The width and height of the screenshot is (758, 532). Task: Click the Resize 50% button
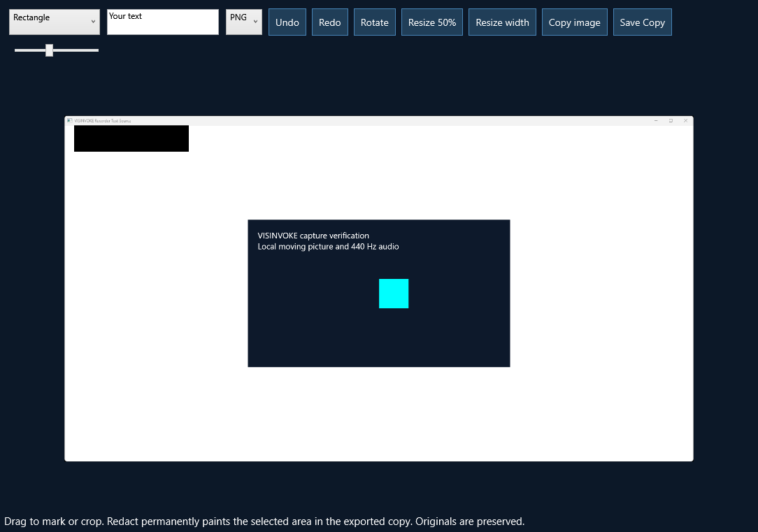point(431,22)
